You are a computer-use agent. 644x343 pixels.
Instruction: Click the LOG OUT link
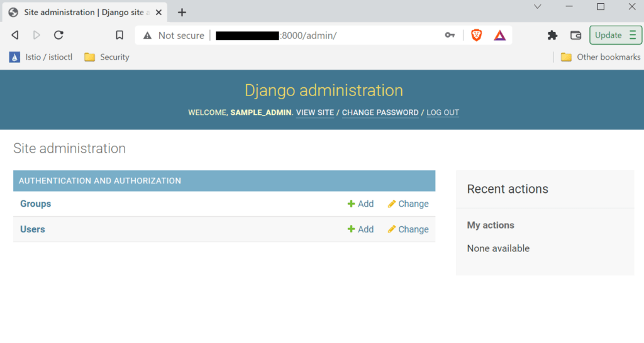point(443,112)
